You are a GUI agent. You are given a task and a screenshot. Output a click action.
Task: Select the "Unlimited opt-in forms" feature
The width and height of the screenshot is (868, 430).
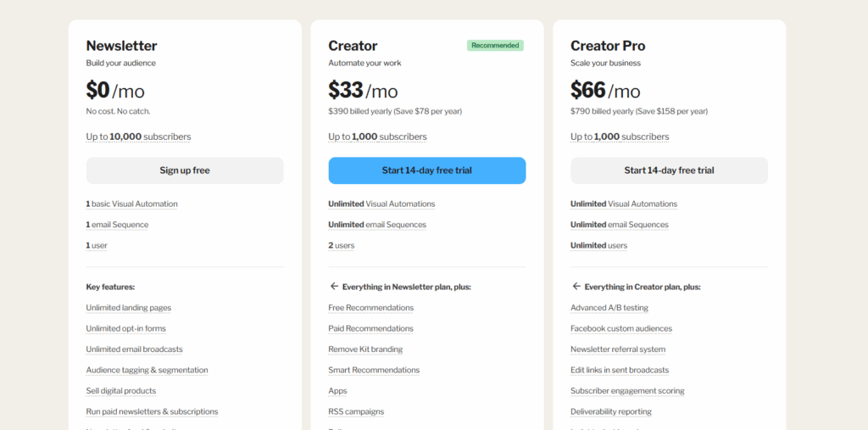point(125,329)
